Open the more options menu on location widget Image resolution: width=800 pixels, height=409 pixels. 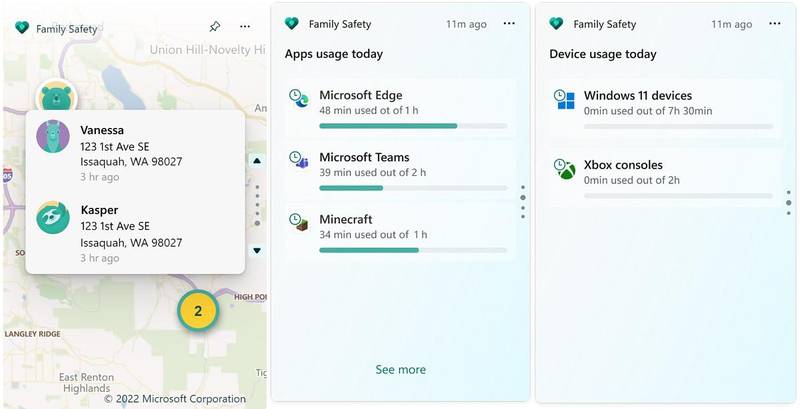tap(245, 27)
